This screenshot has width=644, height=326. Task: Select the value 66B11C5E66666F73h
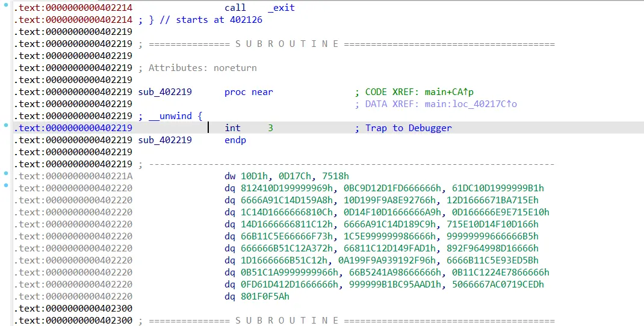[286, 236]
